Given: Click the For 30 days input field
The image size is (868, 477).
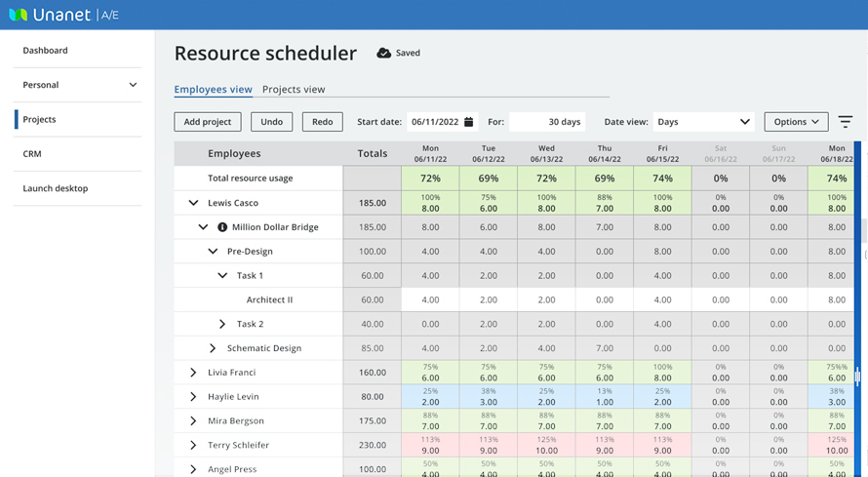Looking at the screenshot, I should pyautogui.click(x=547, y=122).
